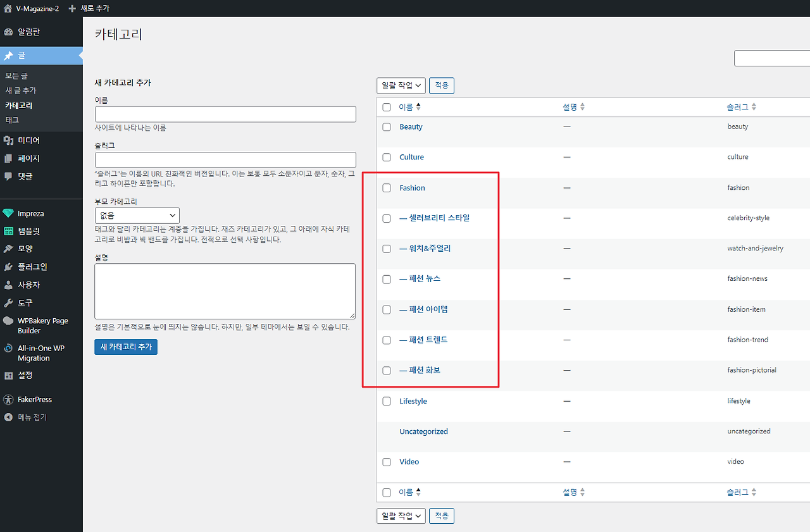Click the plus icon for 새로 추가
Screen dimensions: 810x532
[72, 8]
